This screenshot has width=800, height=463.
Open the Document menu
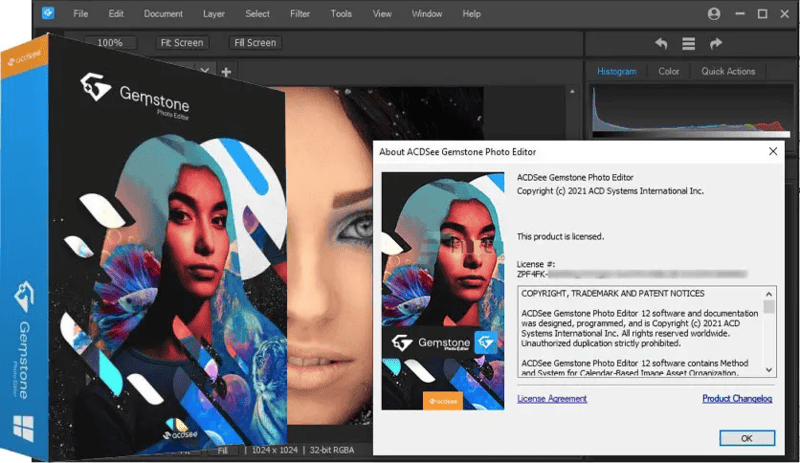pyautogui.click(x=163, y=14)
